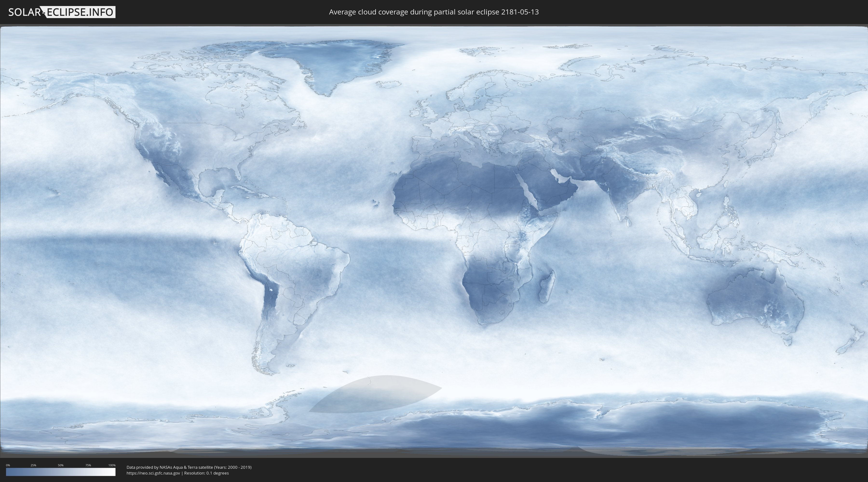Image resolution: width=868 pixels, height=482 pixels.
Task: Click the cloud coverage color gradient bar
Action: pyautogui.click(x=61, y=472)
